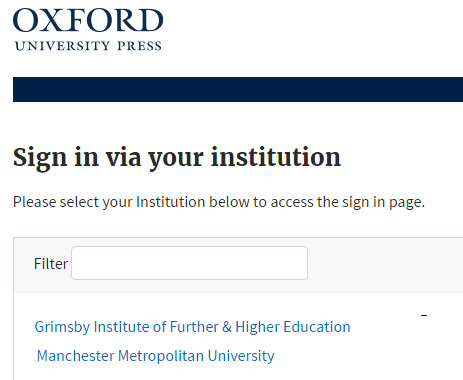This screenshot has height=380, width=463.
Task: Click the word 'institution' in the heading
Action: point(276,157)
